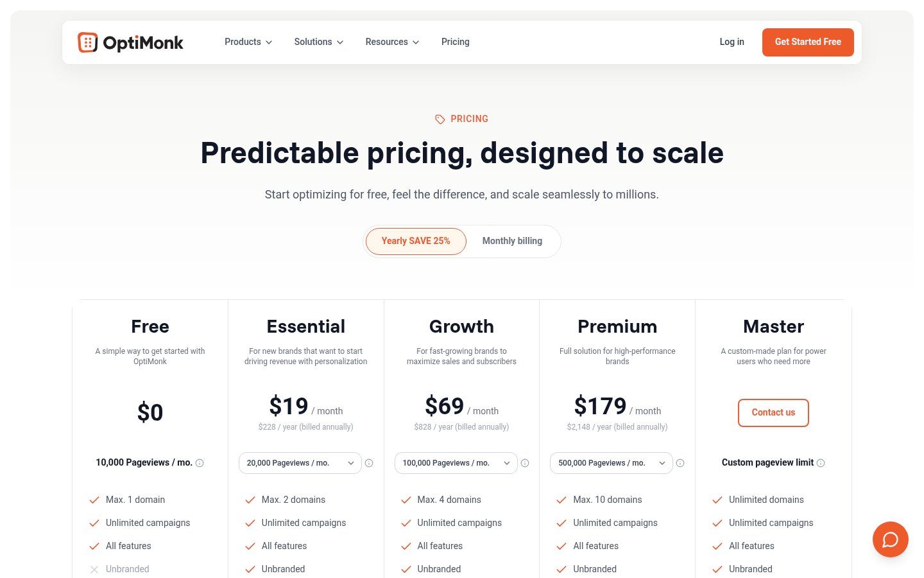Click Contact us on Master plan

point(773,412)
